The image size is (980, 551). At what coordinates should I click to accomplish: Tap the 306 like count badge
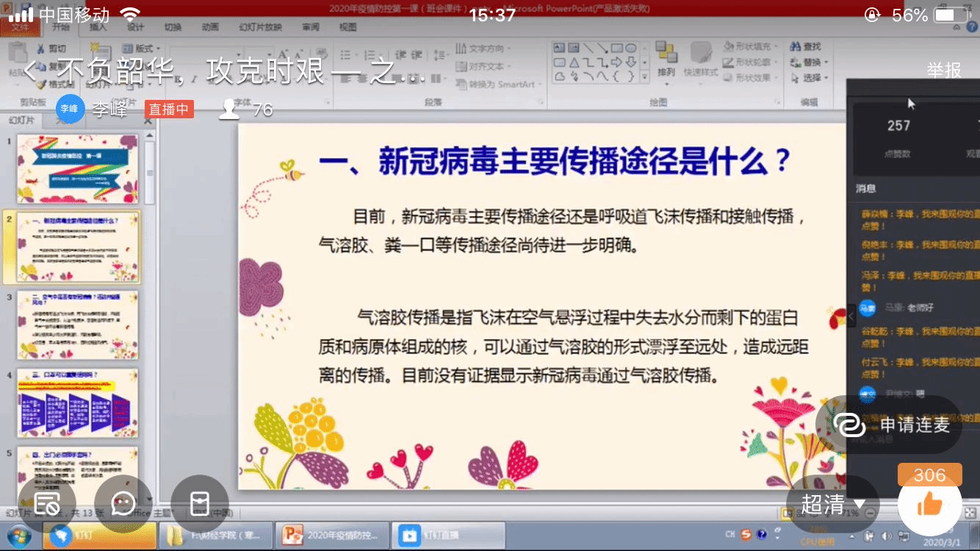pyautogui.click(x=929, y=475)
